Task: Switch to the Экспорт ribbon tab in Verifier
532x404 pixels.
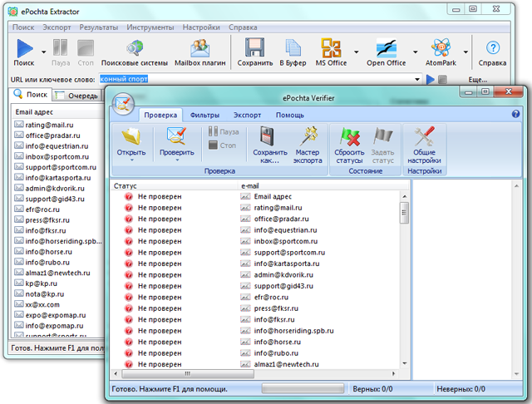Action: (x=248, y=115)
